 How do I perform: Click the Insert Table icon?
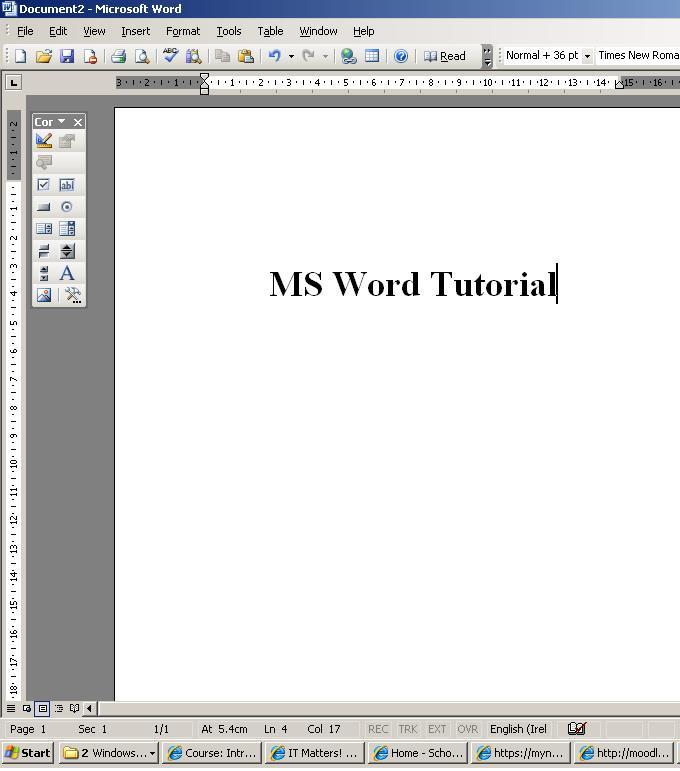point(372,56)
